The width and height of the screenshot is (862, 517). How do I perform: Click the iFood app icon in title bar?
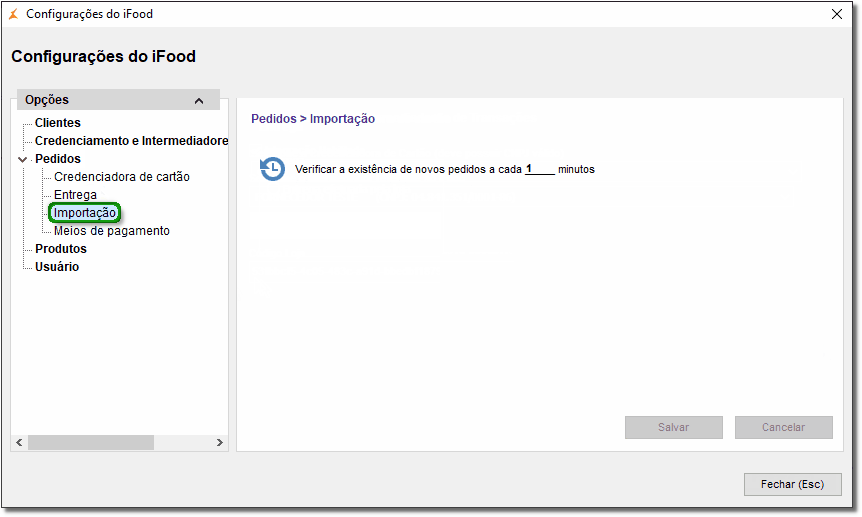[x=14, y=14]
